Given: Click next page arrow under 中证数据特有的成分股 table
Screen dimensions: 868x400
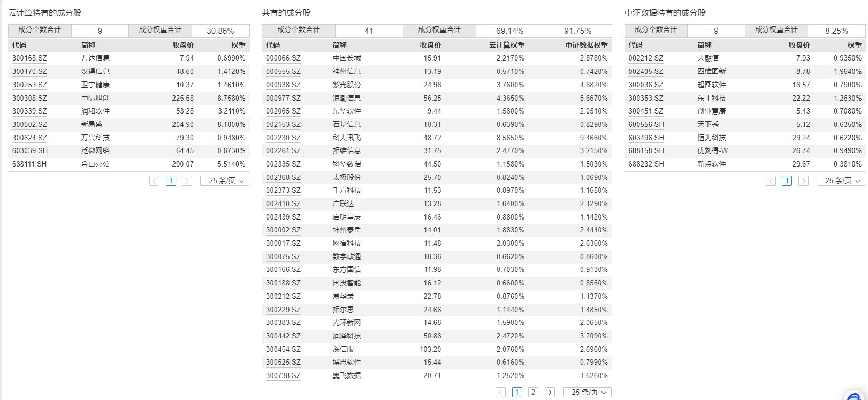Looking at the screenshot, I should click(803, 181).
